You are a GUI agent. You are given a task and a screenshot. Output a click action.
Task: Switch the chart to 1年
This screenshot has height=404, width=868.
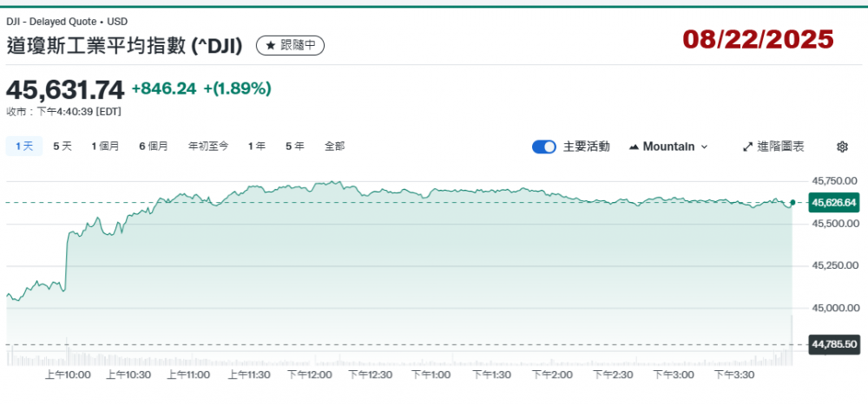pyautogui.click(x=256, y=147)
